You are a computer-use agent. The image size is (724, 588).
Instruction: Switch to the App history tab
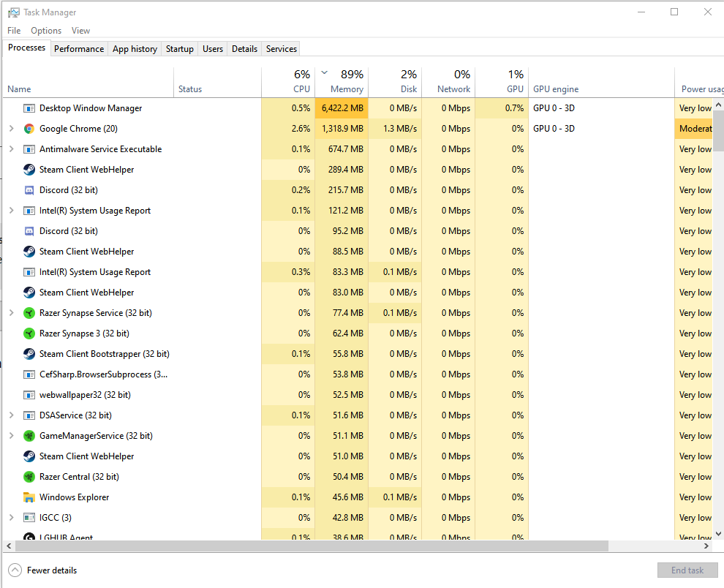point(135,49)
